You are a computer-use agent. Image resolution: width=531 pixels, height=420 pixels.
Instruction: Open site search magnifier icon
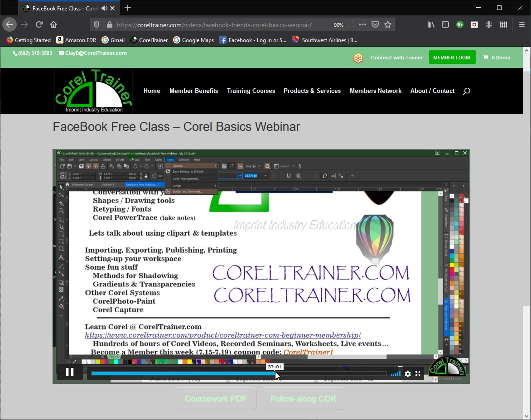click(x=466, y=91)
